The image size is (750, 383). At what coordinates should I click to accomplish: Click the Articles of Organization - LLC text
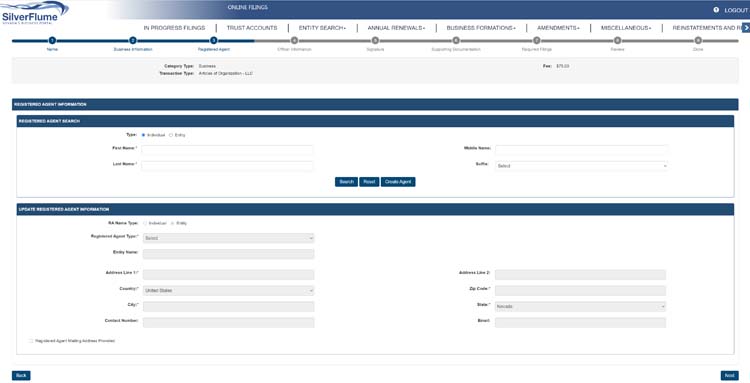(226, 74)
